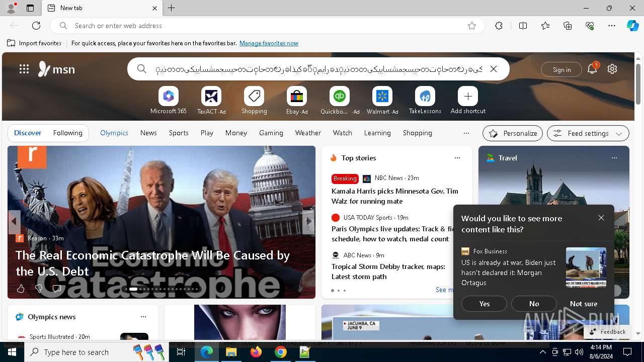Screen dimensions: 644x362
Task: Dislike the Economic Catastrophe story
Action: coord(39,289)
